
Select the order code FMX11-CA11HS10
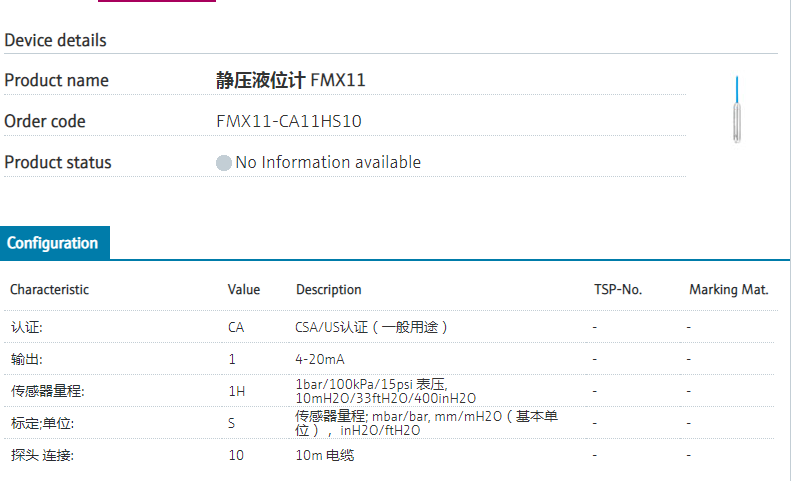click(289, 122)
